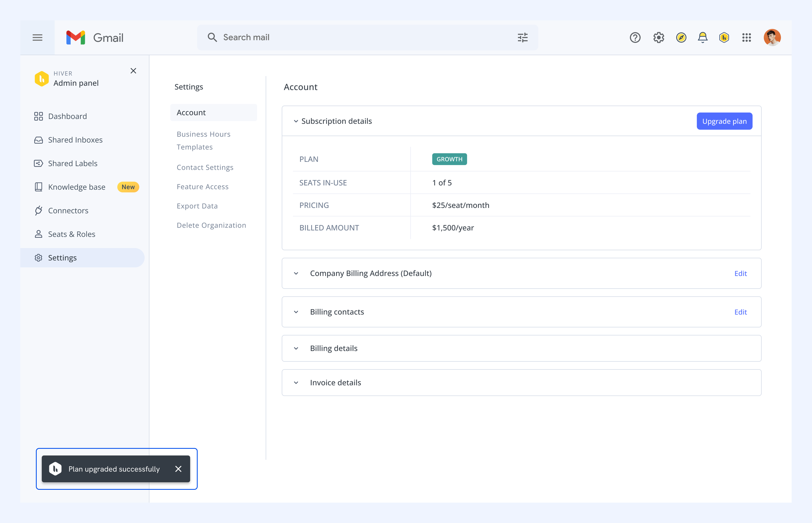The height and width of the screenshot is (523, 812).
Task: Edit Company Billing Address
Action: pos(740,273)
